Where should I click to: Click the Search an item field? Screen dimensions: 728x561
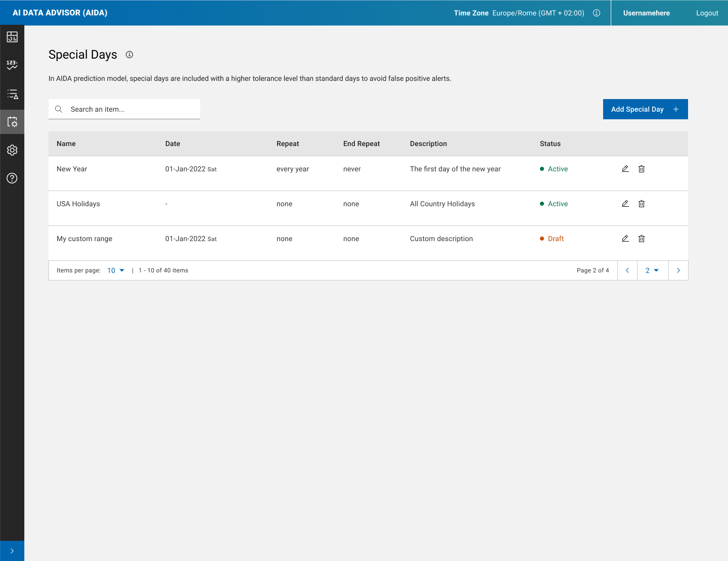pos(131,109)
